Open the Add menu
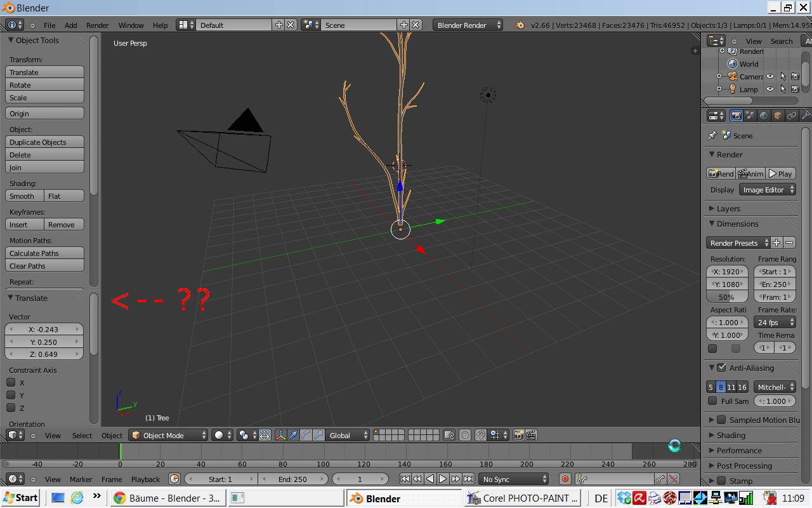Image resolution: width=812 pixels, height=508 pixels. pyautogui.click(x=70, y=25)
